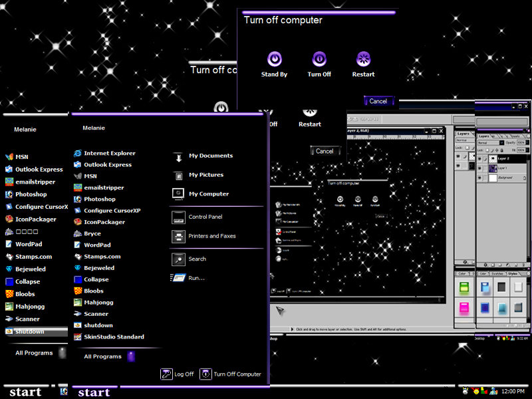Open Printers and Faxes icon
The image size is (532, 399).
pos(178,236)
